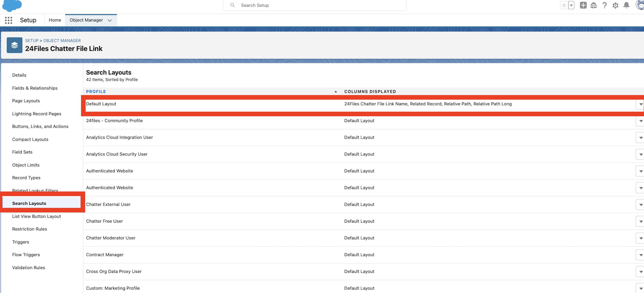Click the favorites star icon

point(564,5)
